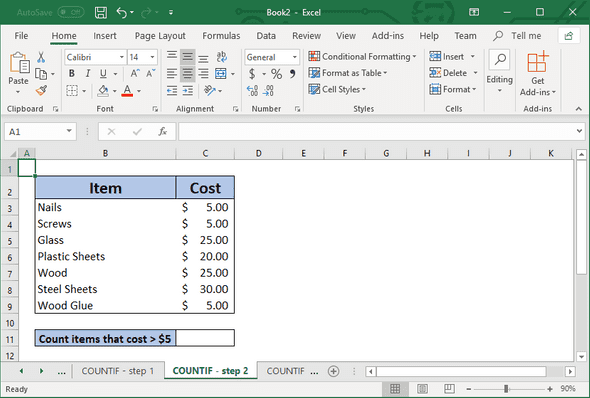590x398 pixels.
Task: Open the Formulas ribbon tab
Action: click(221, 36)
